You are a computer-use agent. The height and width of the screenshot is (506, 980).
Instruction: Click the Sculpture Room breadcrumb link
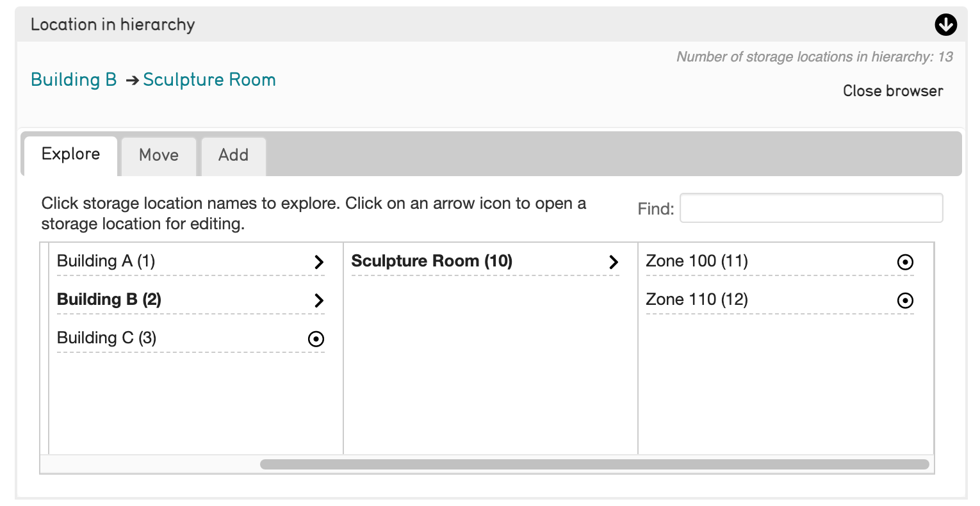(x=209, y=80)
